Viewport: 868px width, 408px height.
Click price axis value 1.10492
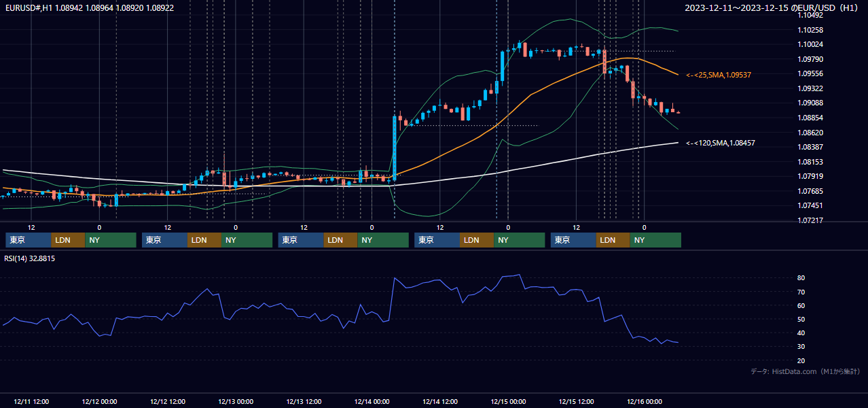pyautogui.click(x=811, y=16)
